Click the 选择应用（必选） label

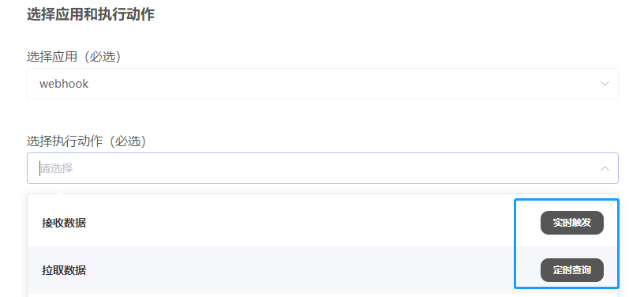click(x=74, y=57)
